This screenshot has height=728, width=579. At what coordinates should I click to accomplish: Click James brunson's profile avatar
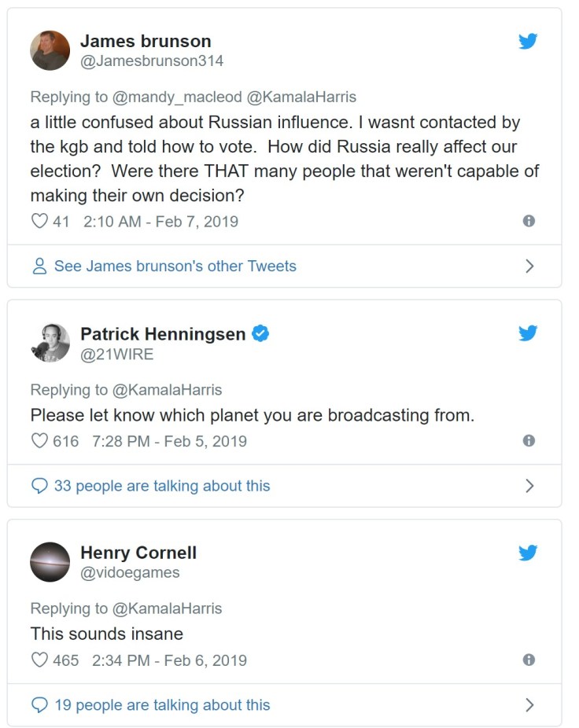(x=50, y=50)
